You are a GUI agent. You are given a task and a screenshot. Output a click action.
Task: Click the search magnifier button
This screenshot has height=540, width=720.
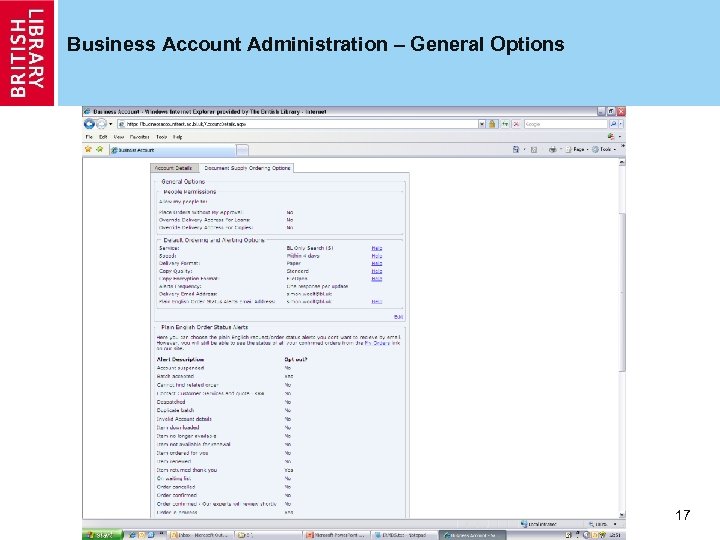(x=613, y=124)
